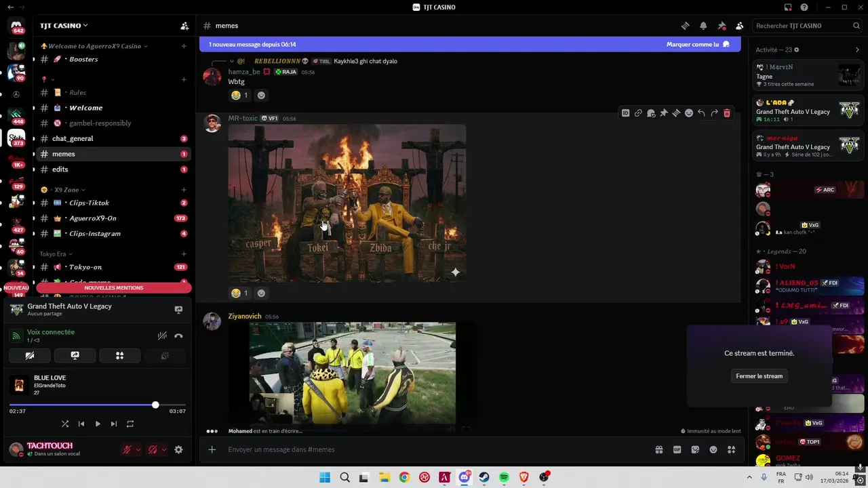Unmute the microphone
Screen dimensions: 868x488
click(x=127, y=449)
